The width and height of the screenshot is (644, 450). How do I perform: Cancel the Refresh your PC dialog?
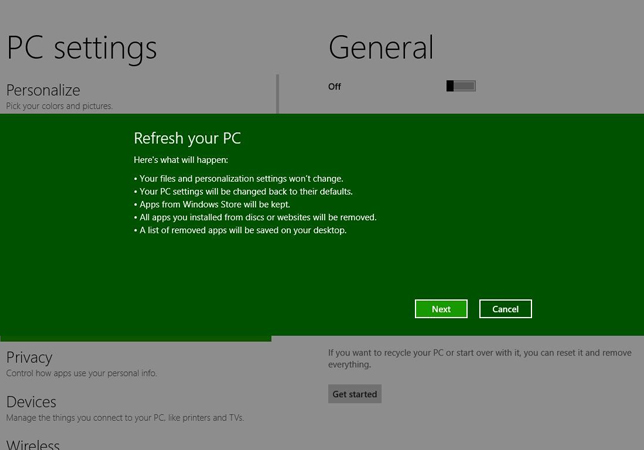[505, 309]
